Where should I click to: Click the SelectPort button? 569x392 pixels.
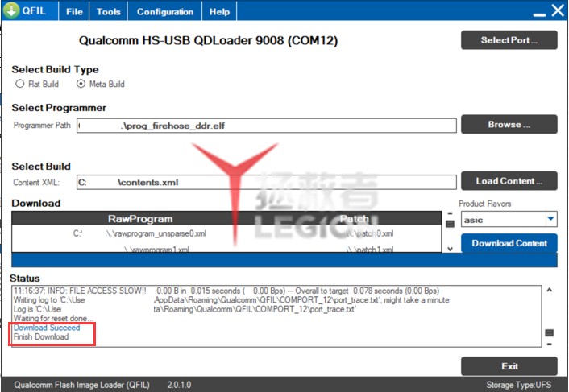pyautogui.click(x=509, y=40)
